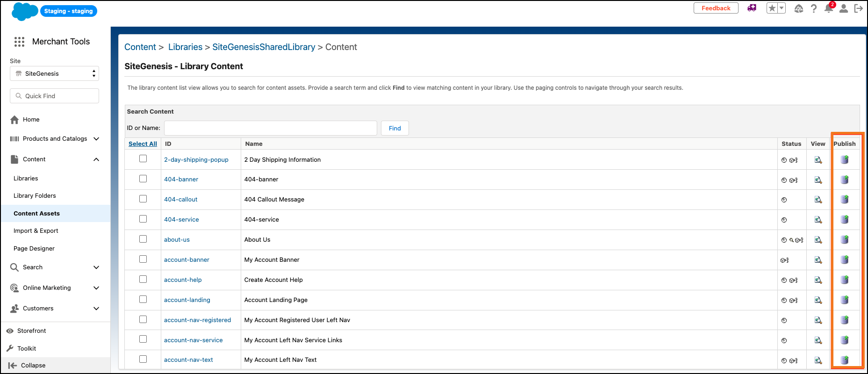Click the Find button

click(395, 128)
